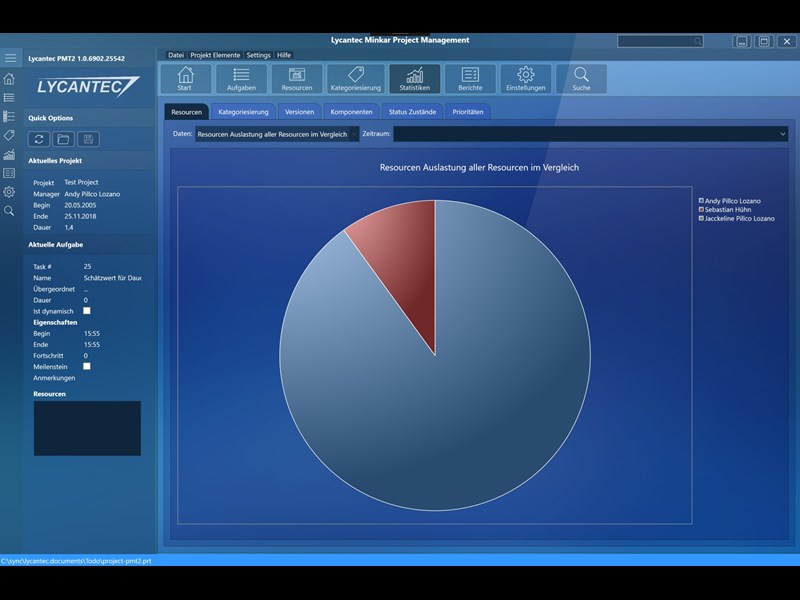
Task: Click the reports icon in left sidebar
Action: [9, 173]
